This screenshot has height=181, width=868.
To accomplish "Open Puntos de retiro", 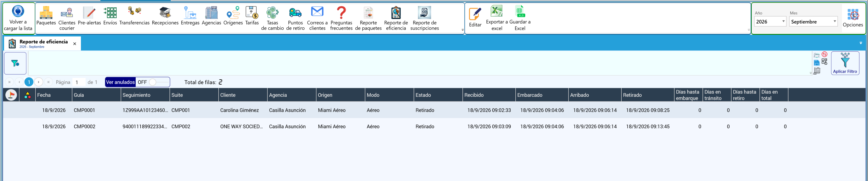I will [x=295, y=19].
